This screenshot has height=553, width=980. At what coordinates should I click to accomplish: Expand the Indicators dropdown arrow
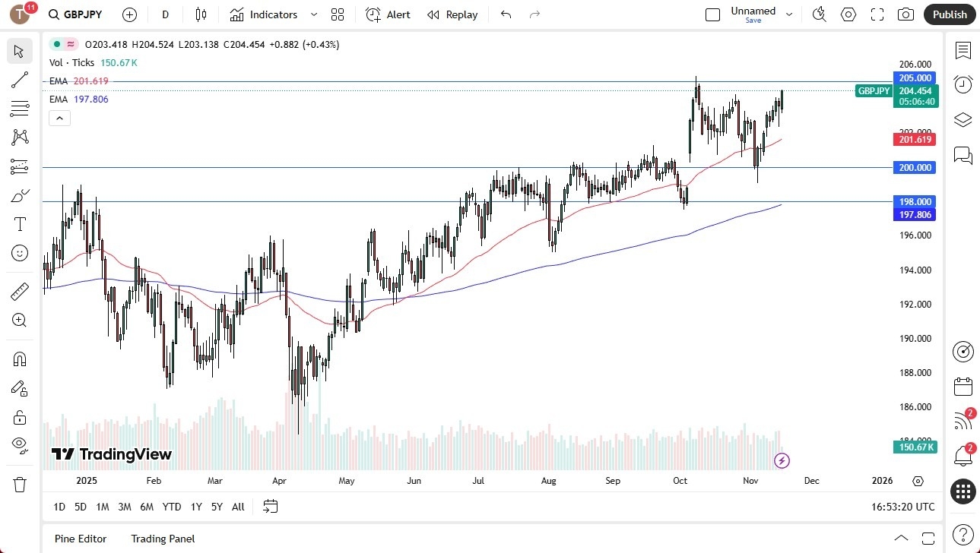pyautogui.click(x=312, y=14)
